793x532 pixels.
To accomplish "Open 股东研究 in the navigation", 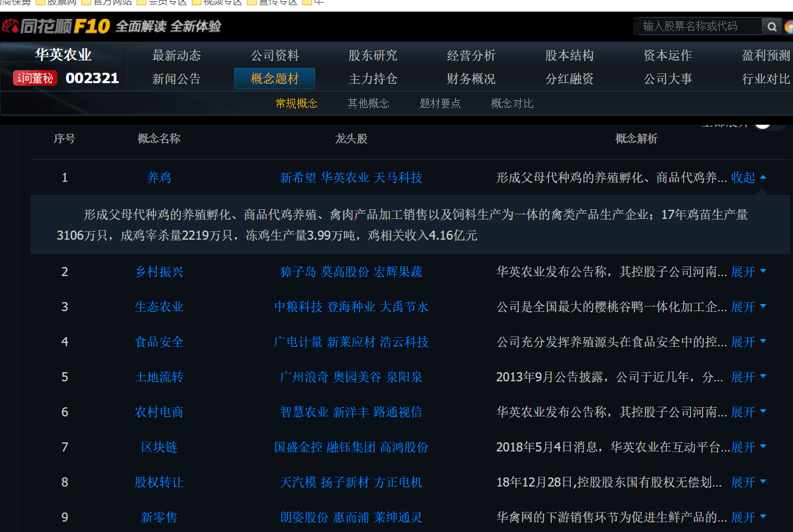I will [373, 56].
